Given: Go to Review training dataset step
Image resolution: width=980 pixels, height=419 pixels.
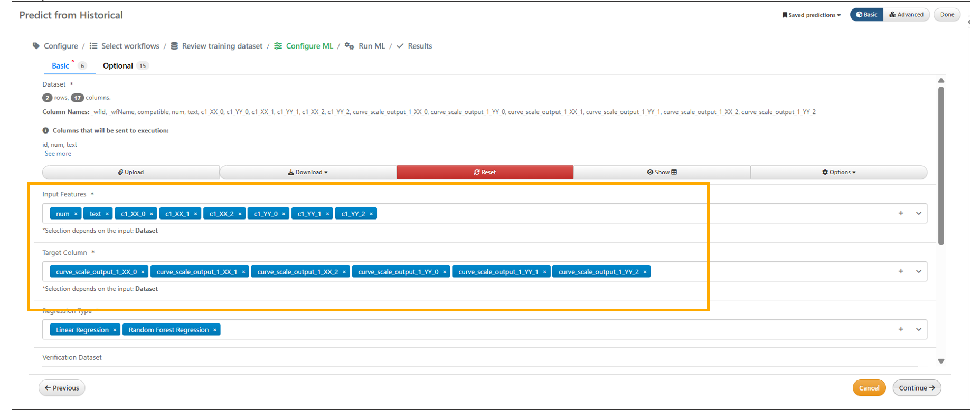Looking at the screenshot, I should [x=222, y=46].
